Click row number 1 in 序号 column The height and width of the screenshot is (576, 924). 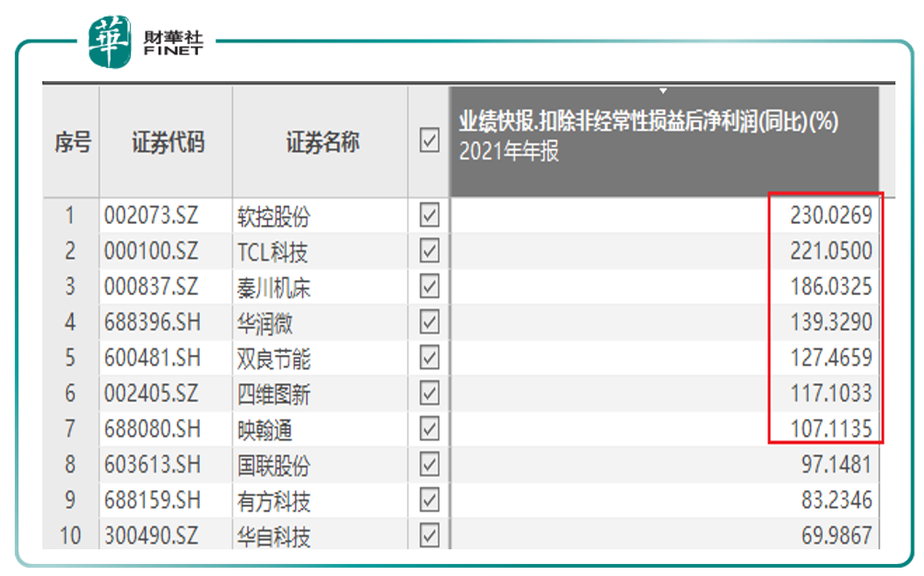point(70,215)
